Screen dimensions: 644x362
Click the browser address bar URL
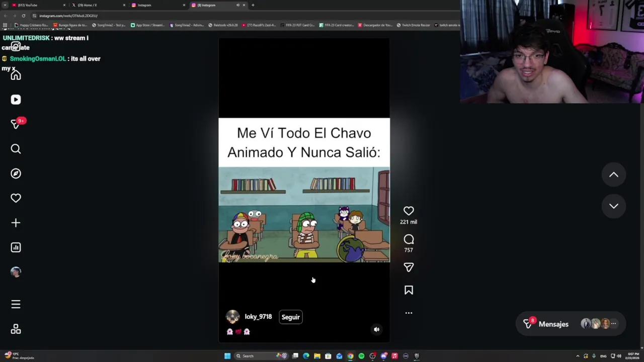pos(68,16)
